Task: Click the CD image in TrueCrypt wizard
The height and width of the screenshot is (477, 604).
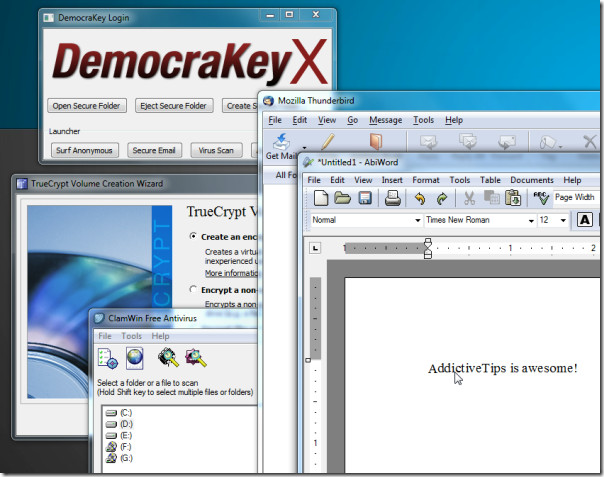Action: point(99,302)
